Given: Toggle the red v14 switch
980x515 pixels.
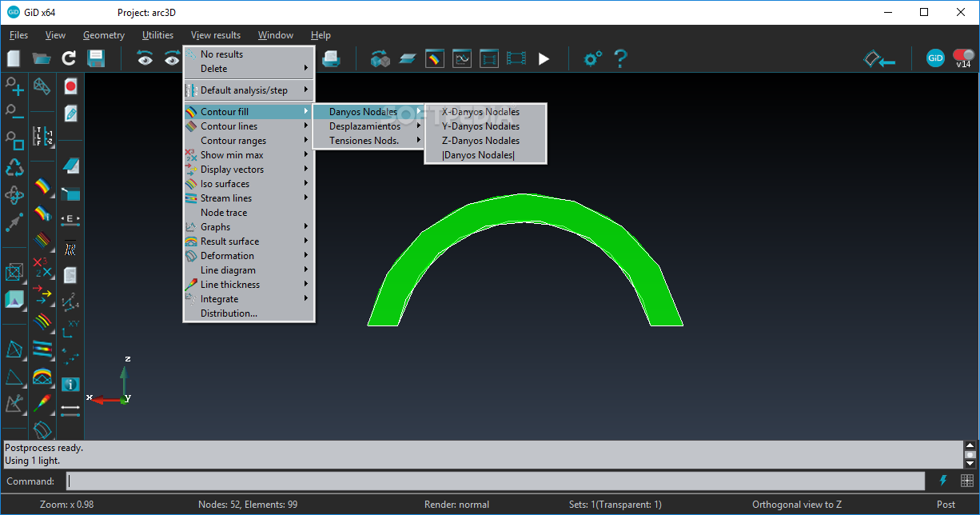Looking at the screenshot, I should click(963, 58).
